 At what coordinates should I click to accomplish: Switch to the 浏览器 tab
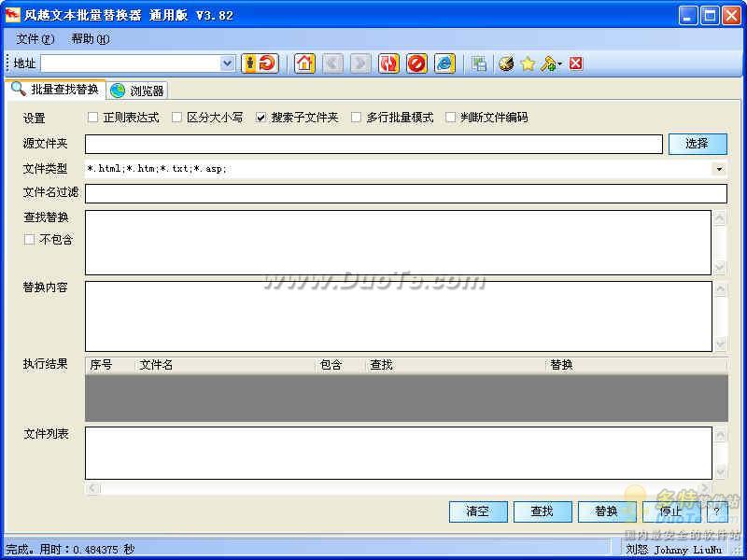pos(137,91)
